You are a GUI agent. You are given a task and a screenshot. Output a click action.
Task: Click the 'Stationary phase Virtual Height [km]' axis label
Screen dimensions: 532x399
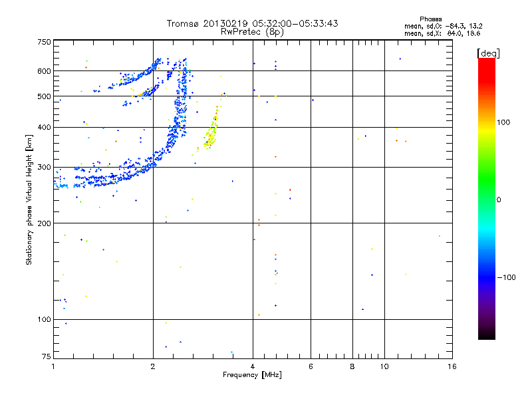coord(29,199)
